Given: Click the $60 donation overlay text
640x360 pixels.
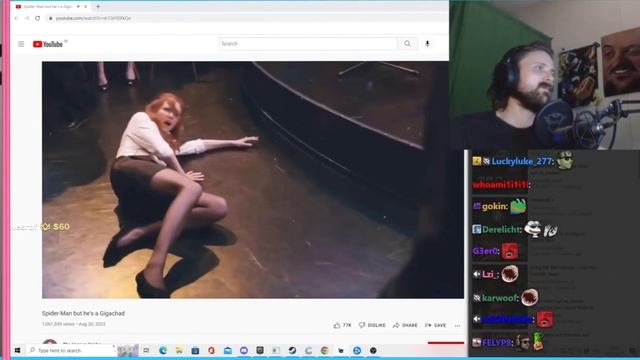Looking at the screenshot, I should (x=61, y=227).
